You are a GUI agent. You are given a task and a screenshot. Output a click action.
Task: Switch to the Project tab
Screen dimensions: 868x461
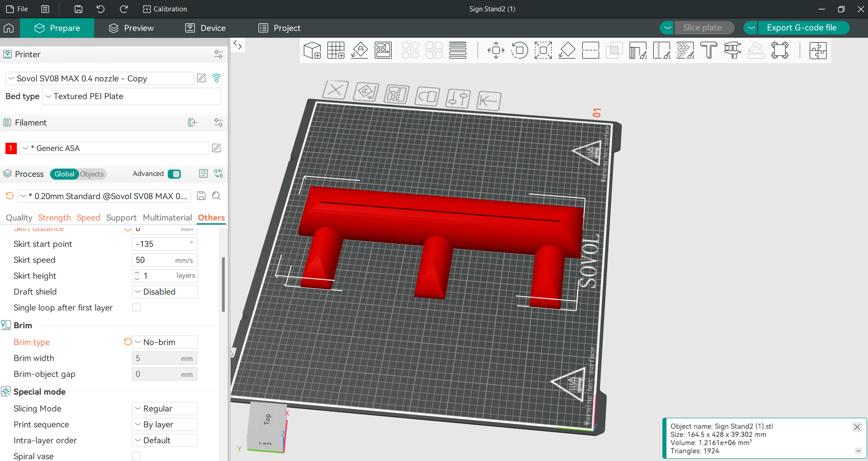tap(280, 28)
